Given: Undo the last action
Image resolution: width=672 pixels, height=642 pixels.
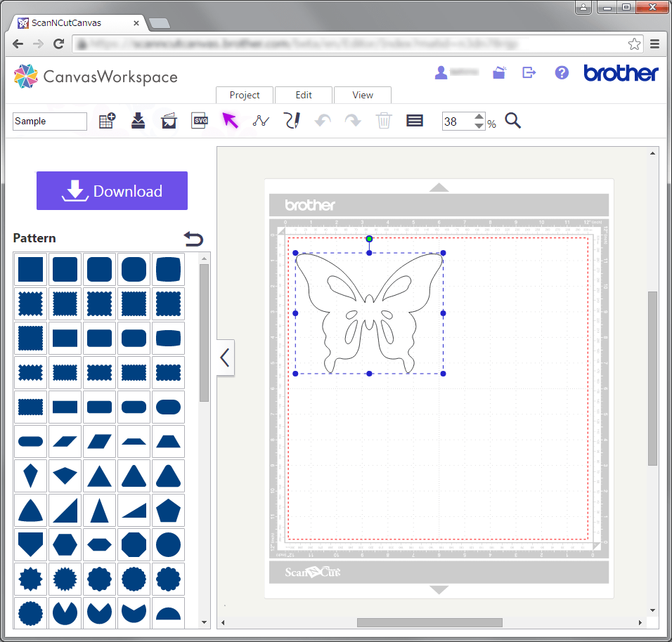Looking at the screenshot, I should click(x=322, y=121).
